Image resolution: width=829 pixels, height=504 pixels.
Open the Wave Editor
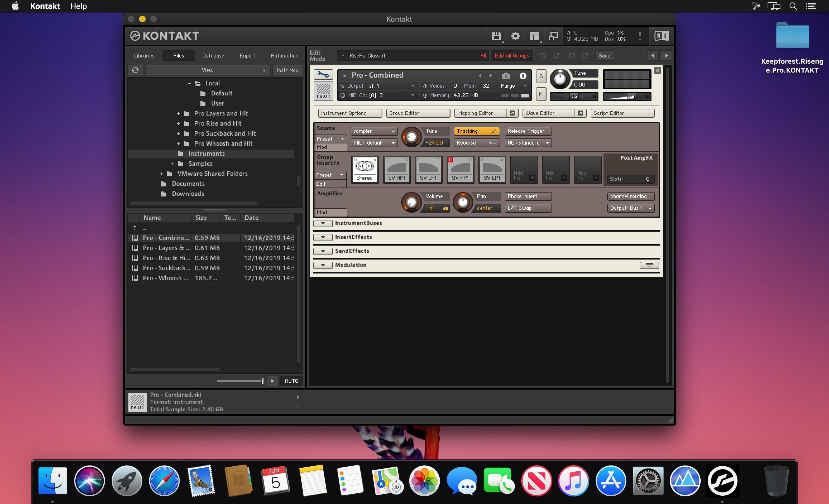tap(549, 113)
